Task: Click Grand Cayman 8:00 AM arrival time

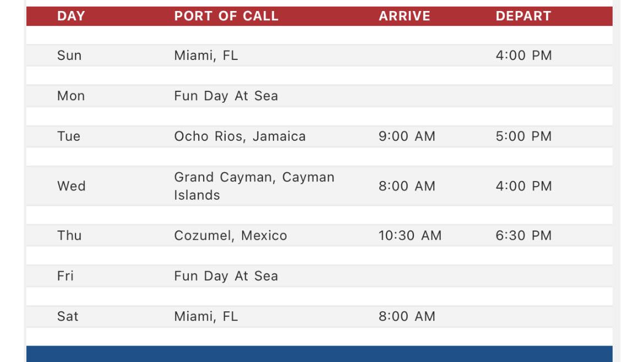Action: click(x=407, y=186)
